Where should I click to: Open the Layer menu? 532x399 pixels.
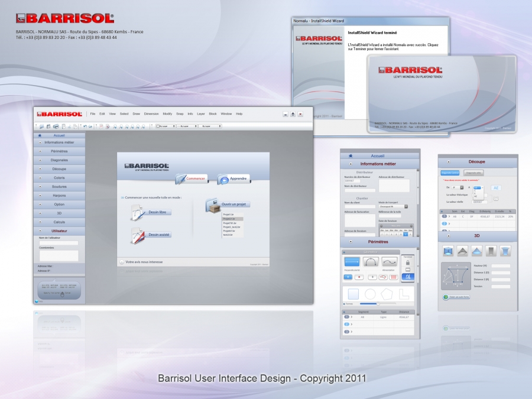(x=201, y=114)
